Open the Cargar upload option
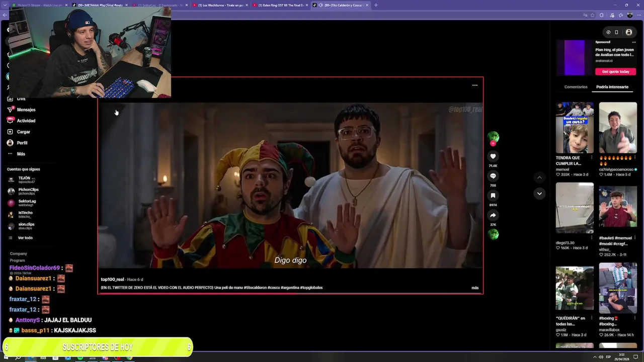Screen dimensions: 644x362 (x=19, y=132)
